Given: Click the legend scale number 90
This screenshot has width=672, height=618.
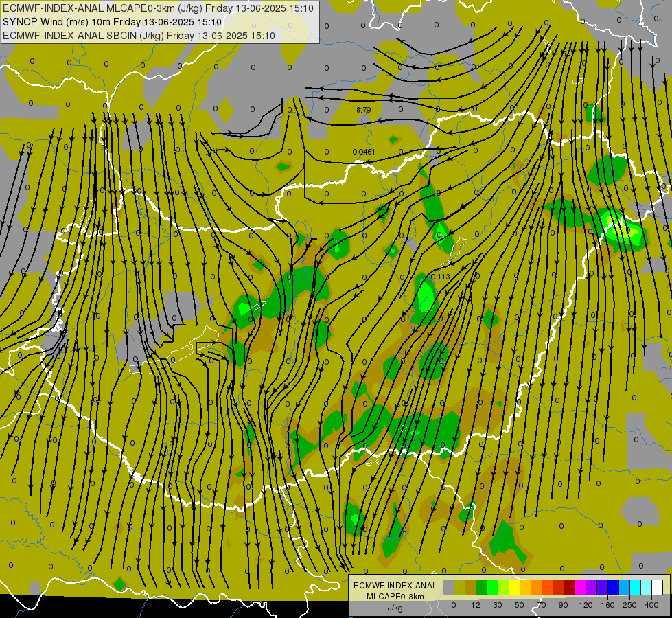Looking at the screenshot, I should [x=563, y=605].
